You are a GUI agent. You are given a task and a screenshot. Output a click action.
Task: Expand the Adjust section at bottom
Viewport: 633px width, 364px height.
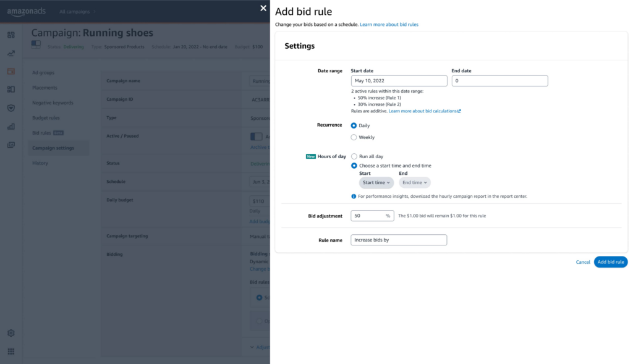(x=260, y=347)
